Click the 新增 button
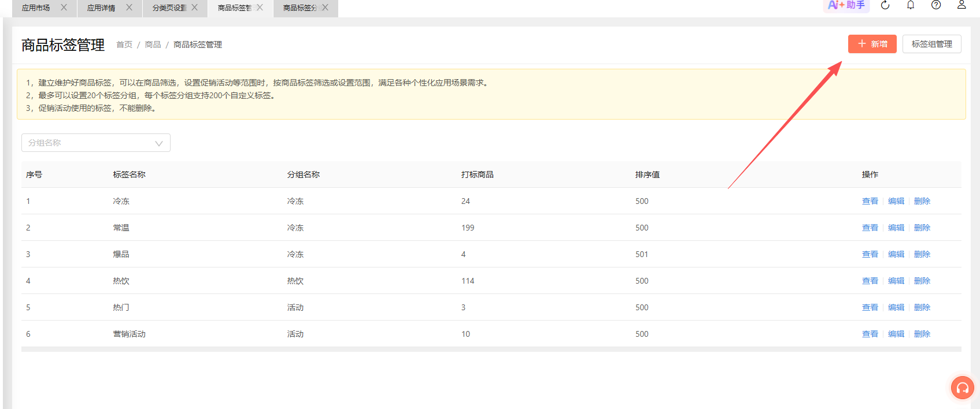Screen dimensions: 980x409 point(872,44)
